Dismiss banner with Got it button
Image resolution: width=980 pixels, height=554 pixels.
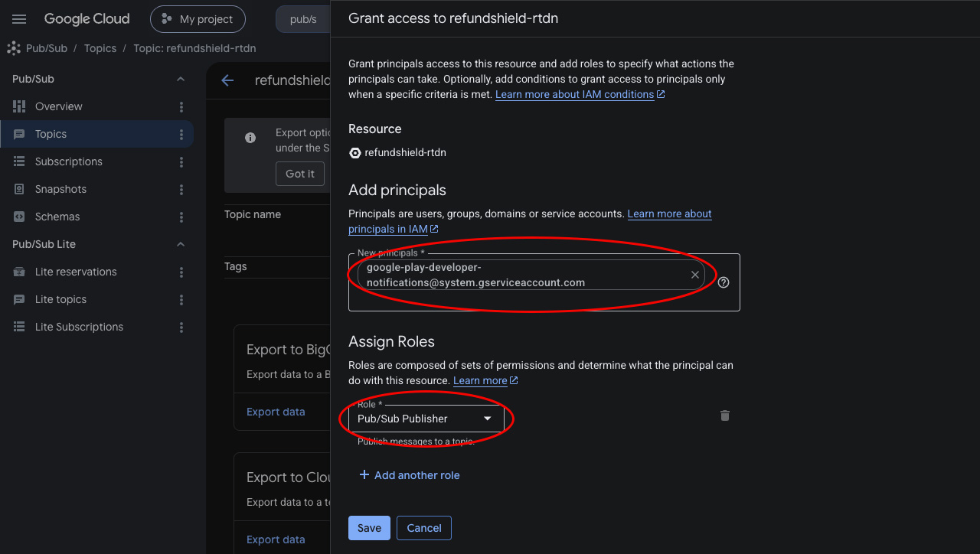pyautogui.click(x=300, y=174)
